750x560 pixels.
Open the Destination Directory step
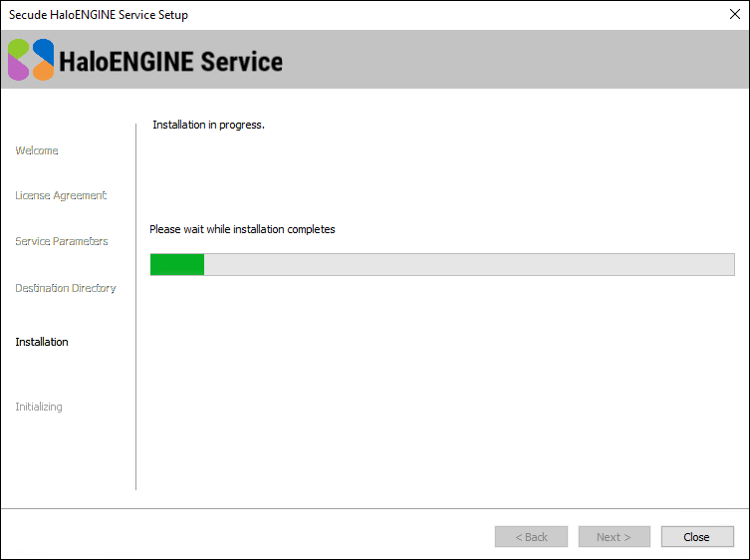click(x=66, y=288)
